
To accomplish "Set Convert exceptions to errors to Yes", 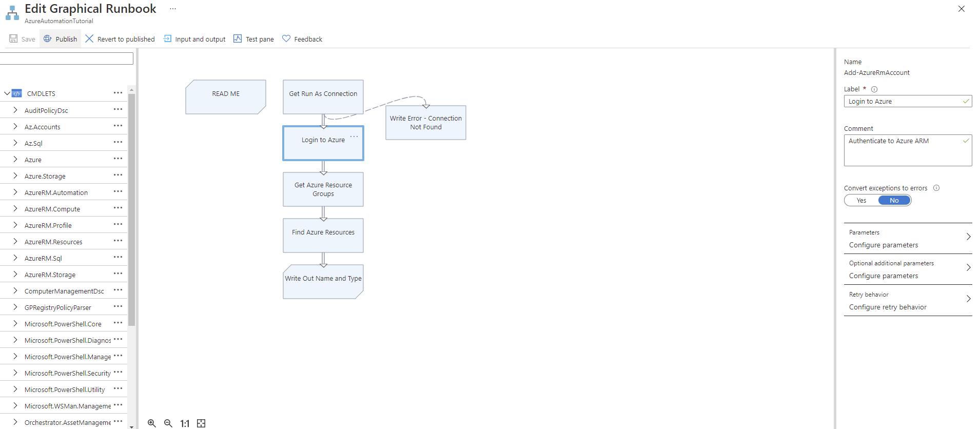I will click(861, 201).
